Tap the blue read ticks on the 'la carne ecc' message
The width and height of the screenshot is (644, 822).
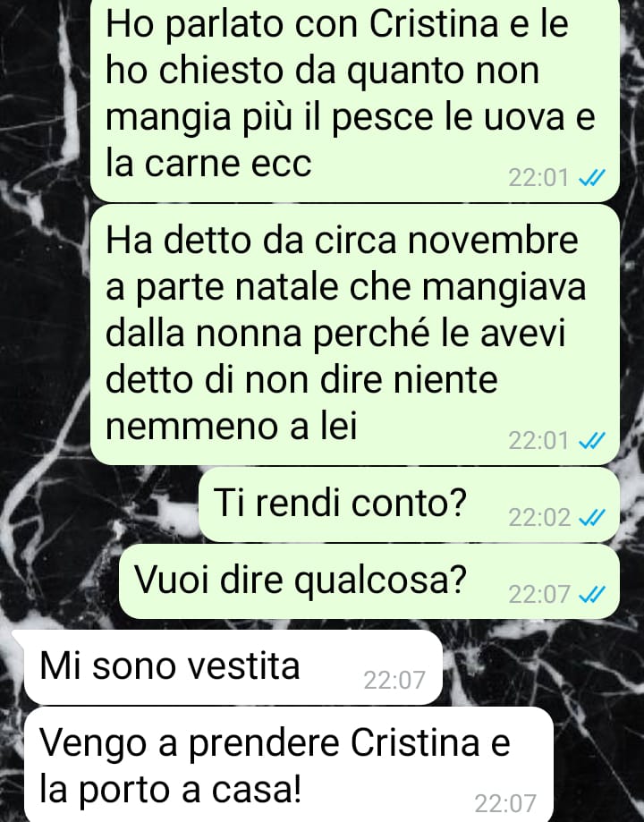point(592,178)
